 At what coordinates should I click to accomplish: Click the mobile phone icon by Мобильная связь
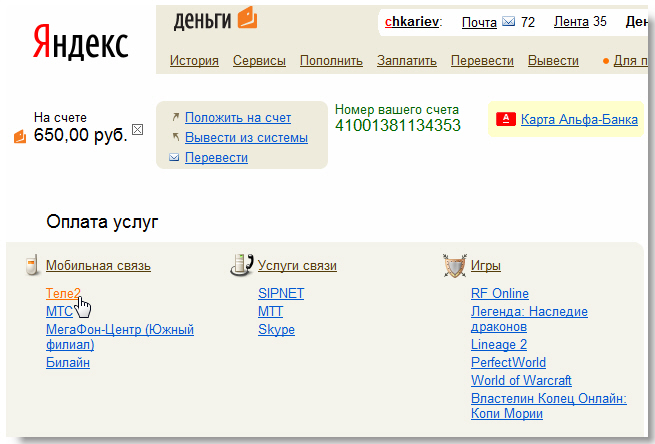click(33, 265)
